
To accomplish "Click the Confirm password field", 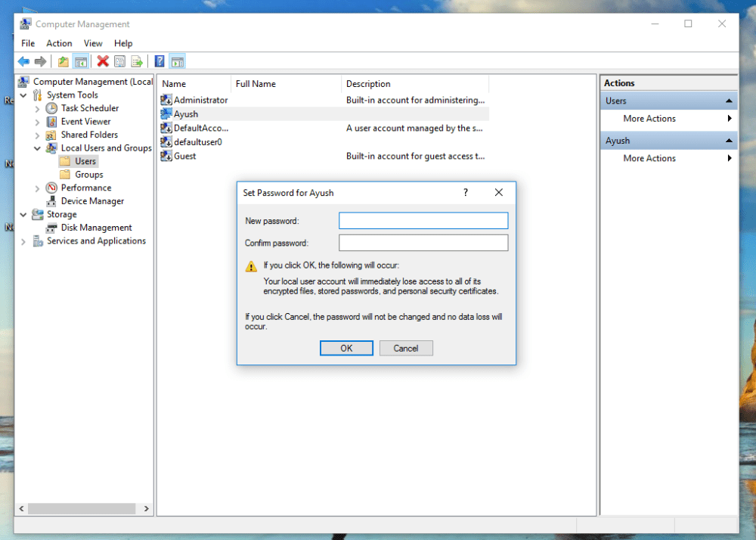I will click(423, 243).
